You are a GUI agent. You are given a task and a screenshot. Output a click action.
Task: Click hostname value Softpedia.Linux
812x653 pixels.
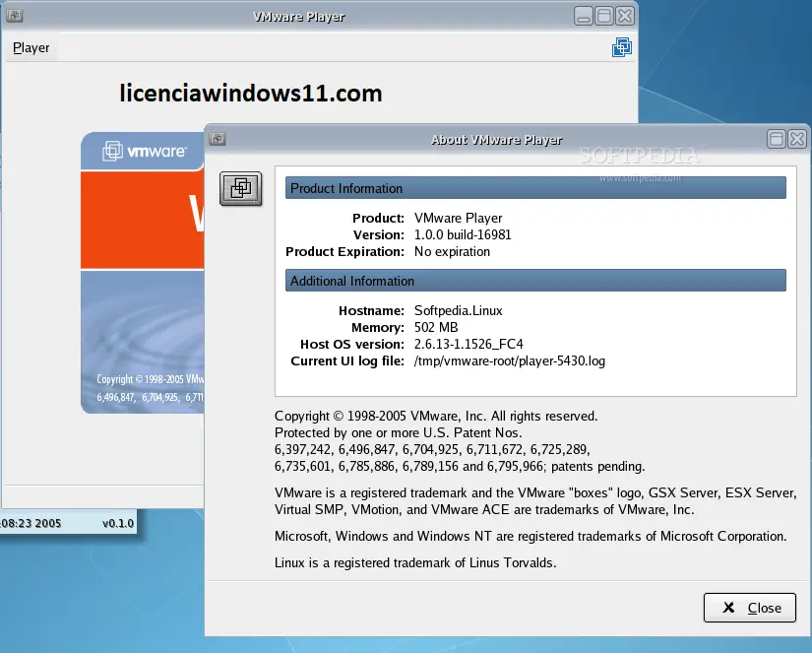point(459,310)
